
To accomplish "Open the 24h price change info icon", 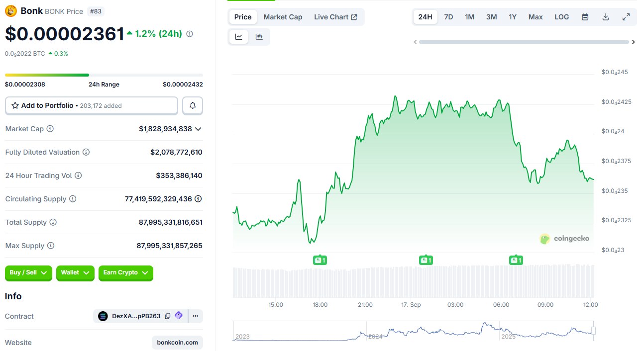I will click(x=190, y=34).
